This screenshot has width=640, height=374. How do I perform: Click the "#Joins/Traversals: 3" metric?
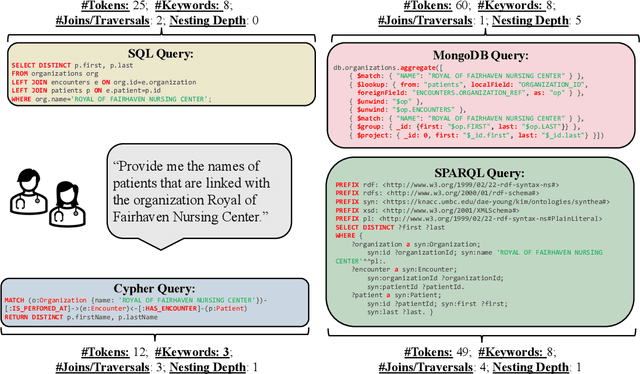(x=109, y=367)
